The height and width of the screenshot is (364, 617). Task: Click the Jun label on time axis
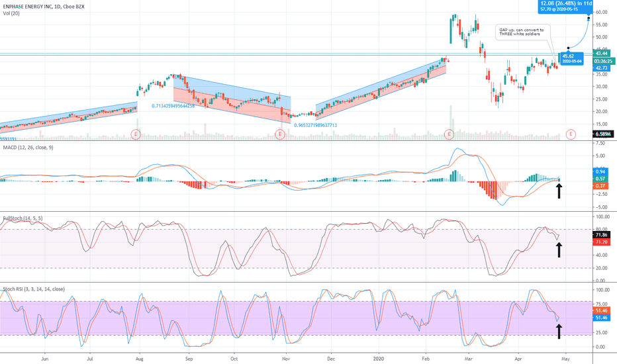(45, 359)
